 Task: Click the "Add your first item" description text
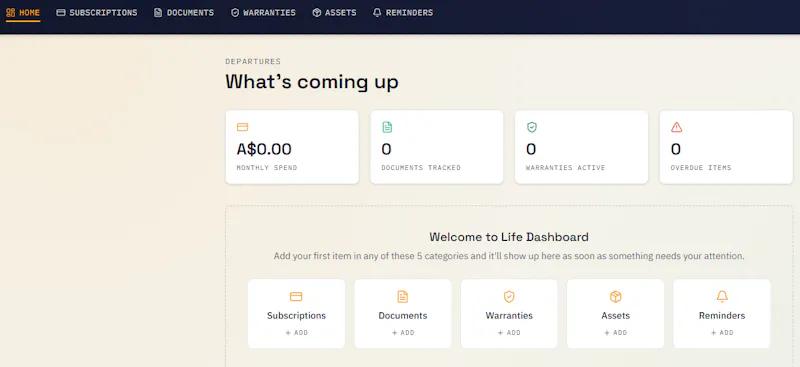(509, 256)
